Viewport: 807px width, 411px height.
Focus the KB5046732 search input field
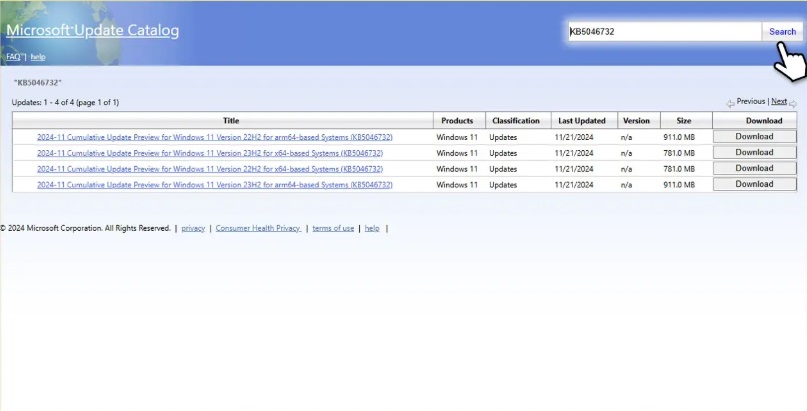(x=664, y=31)
